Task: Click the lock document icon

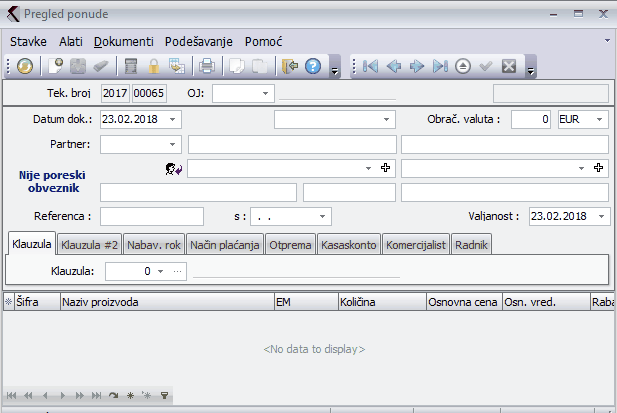Action: (154, 67)
